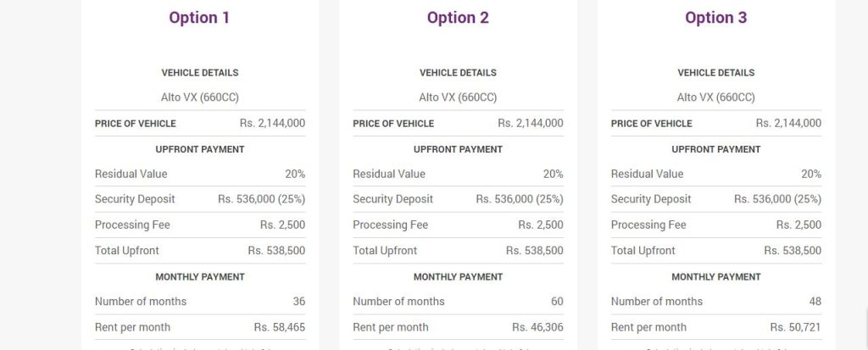Click Option 2 Residual Value 20% figure
This screenshot has width=868, height=350.
coord(553,174)
